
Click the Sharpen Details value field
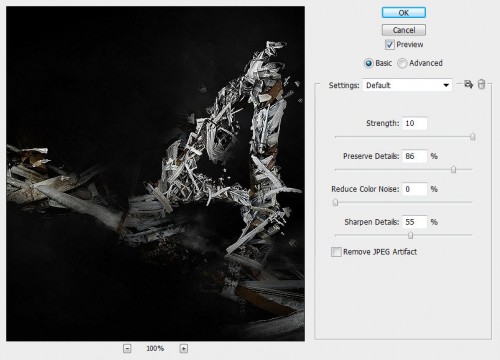414,222
